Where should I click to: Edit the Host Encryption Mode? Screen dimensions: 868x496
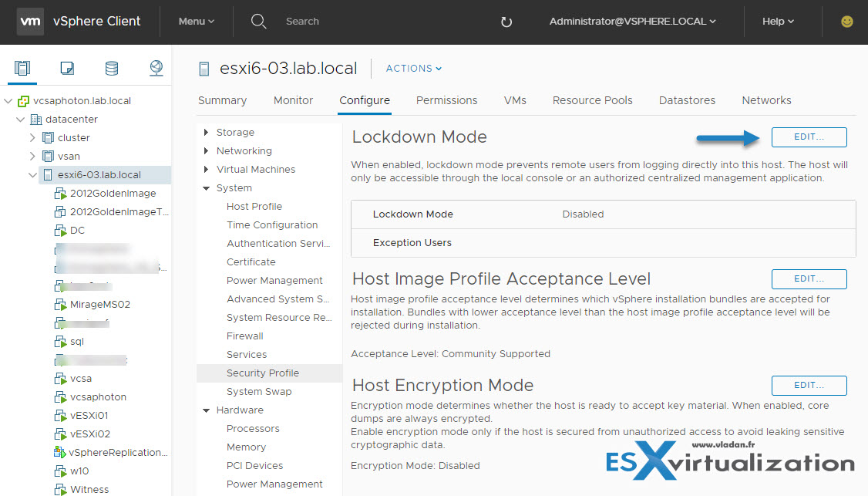[x=809, y=385]
